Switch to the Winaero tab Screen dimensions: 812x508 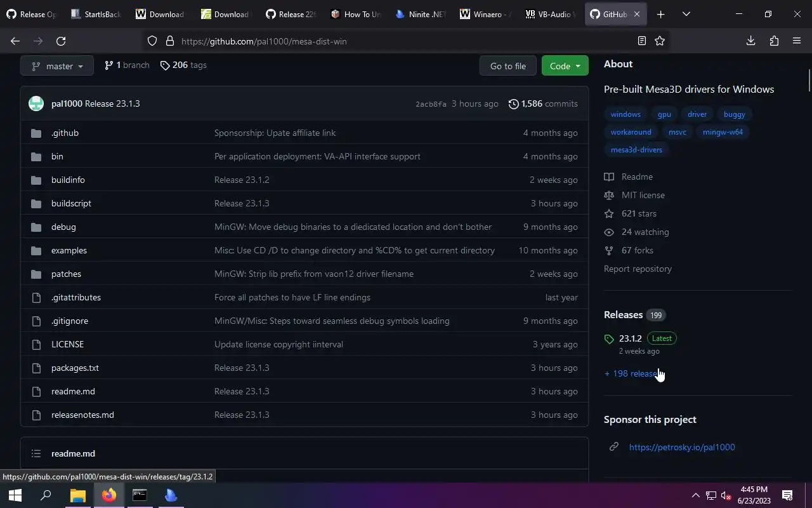pyautogui.click(x=484, y=14)
